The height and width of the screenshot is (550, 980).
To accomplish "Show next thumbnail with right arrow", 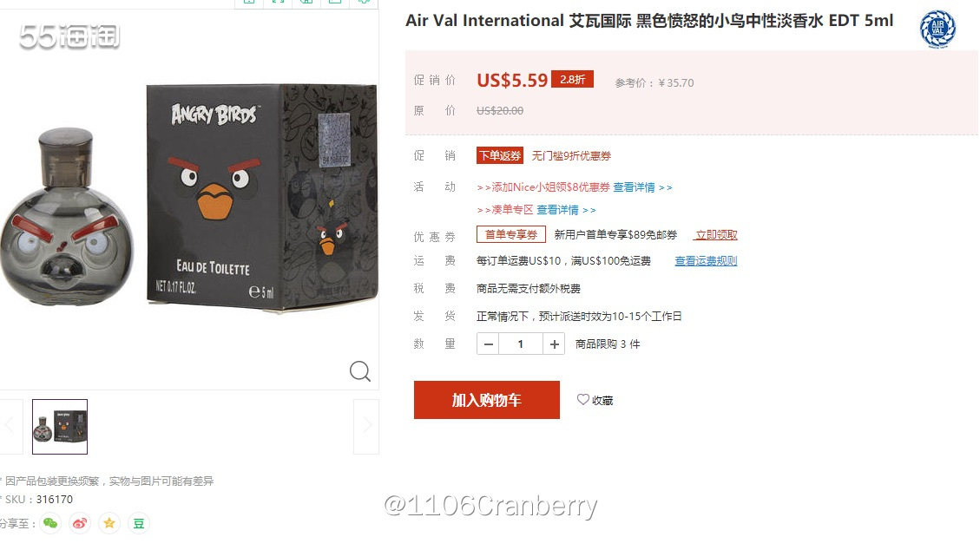I will (x=366, y=427).
